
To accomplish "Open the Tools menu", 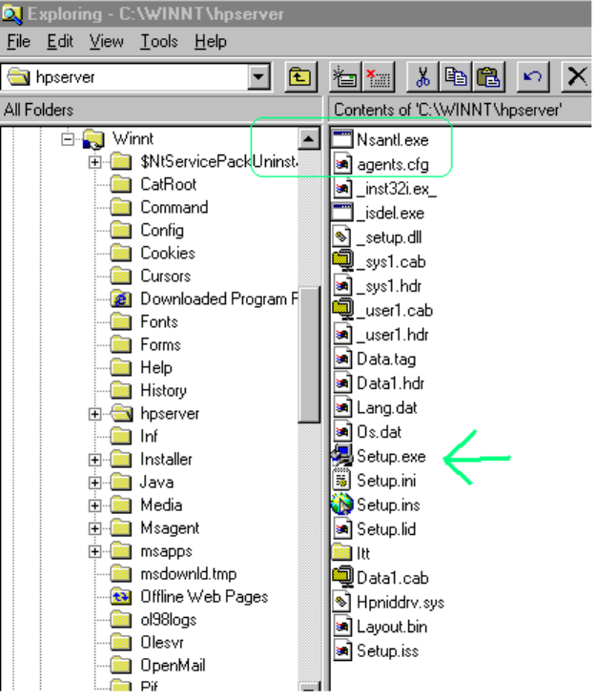I will (x=159, y=42).
